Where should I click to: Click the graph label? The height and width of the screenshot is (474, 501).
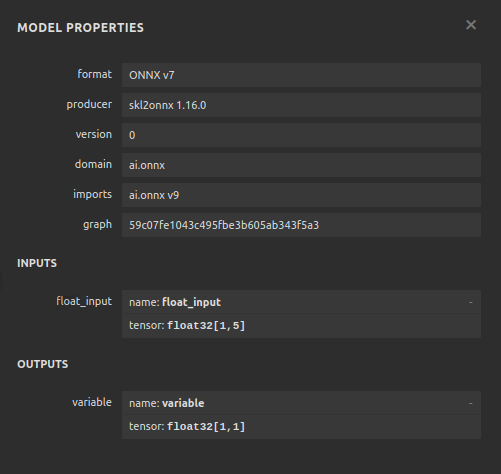[97, 225]
